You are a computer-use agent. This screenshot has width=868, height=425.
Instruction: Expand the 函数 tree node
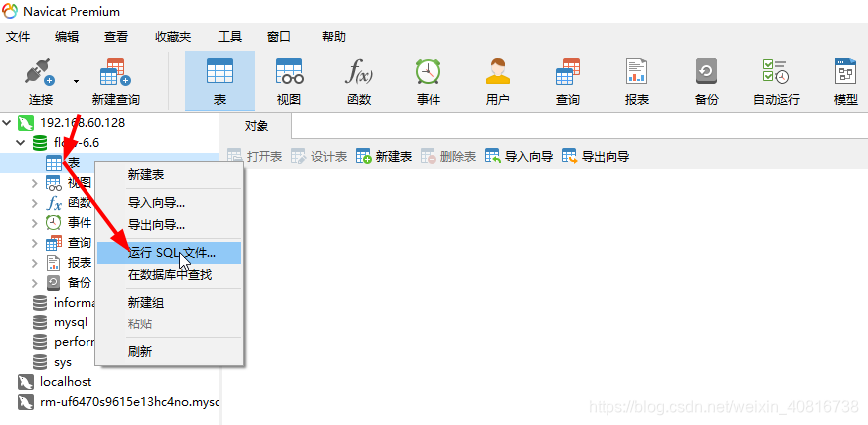(35, 203)
